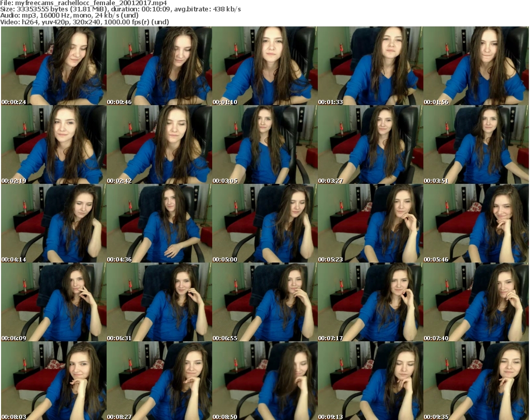Click the thumbnail at 00:05:23

(371, 224)
